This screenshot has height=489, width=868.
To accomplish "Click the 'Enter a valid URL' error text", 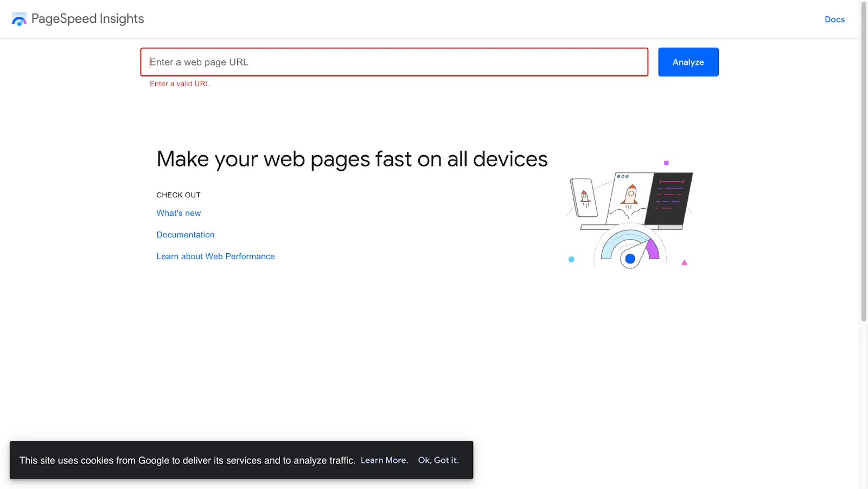I will click(180, 83).
